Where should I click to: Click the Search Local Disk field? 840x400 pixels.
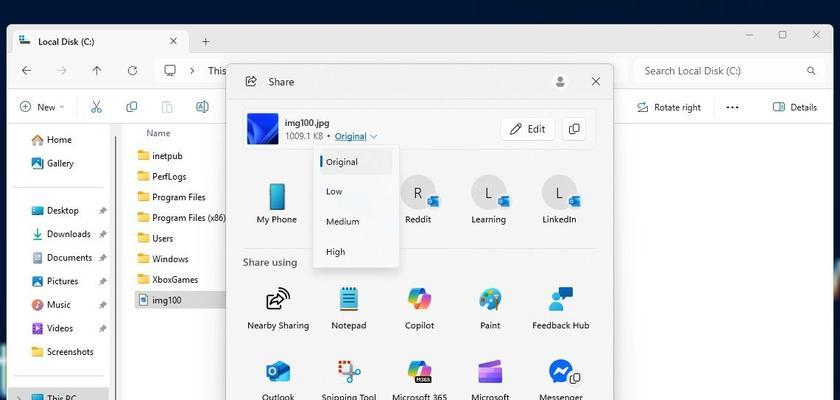[x=729, y=71]
